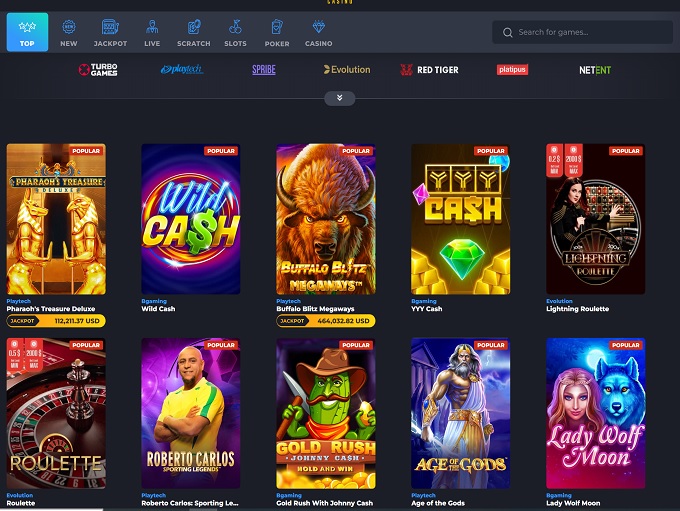Open the Lightning Roulette title link
The width and height of the screenshot is (680, 511).
coord(577,309)
